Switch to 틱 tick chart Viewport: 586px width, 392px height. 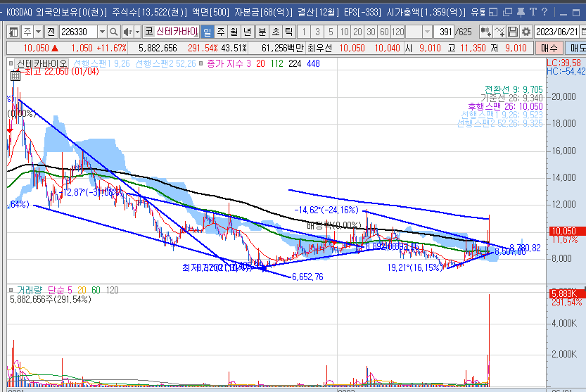(x=289, y=32)
